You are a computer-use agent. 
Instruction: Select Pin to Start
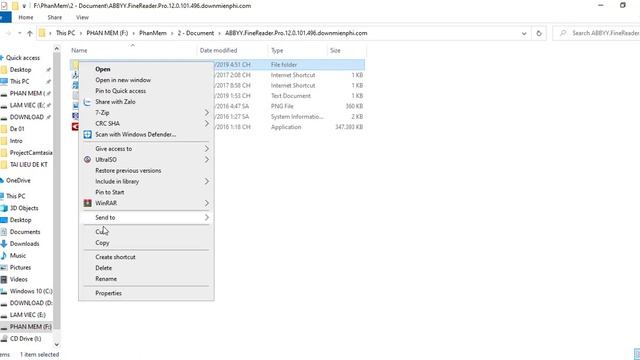click(109, 192)
